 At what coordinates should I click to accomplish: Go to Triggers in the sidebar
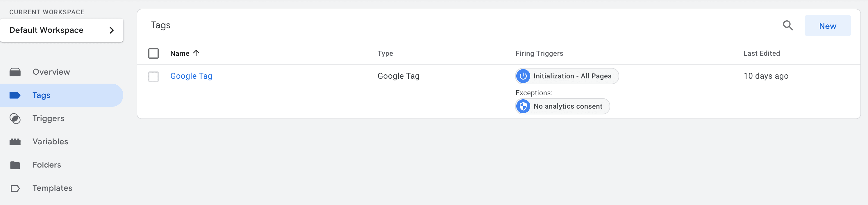tap(48, 118)
